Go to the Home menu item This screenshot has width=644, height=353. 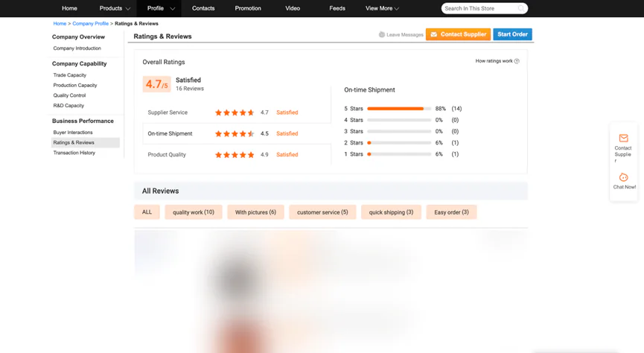click(69, 8)
